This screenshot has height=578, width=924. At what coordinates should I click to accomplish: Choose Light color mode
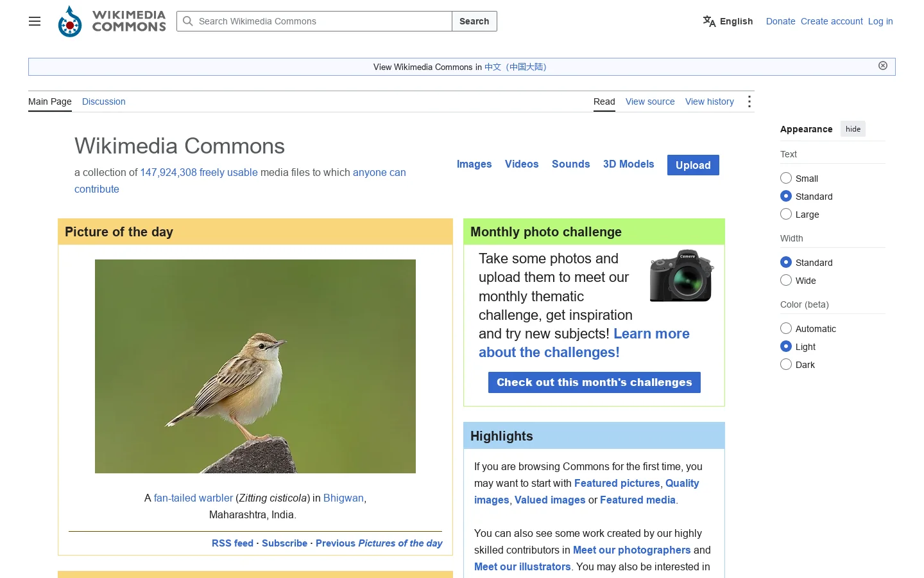pyautogui.click(x=786, y=346)
